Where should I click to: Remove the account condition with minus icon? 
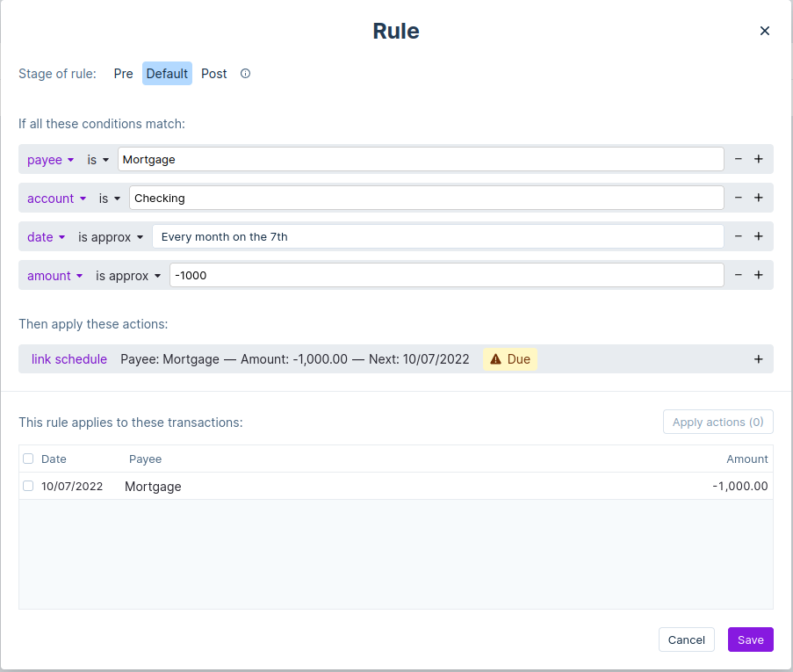738,198
